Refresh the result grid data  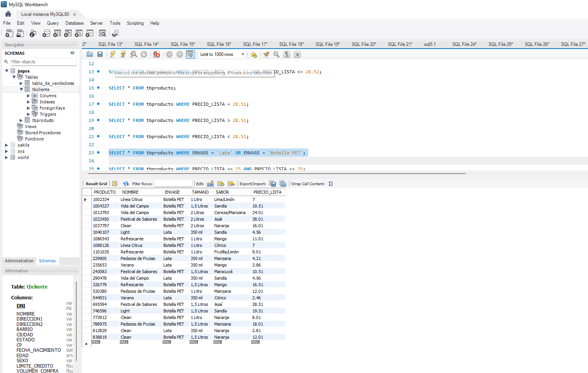pos(126,184)
